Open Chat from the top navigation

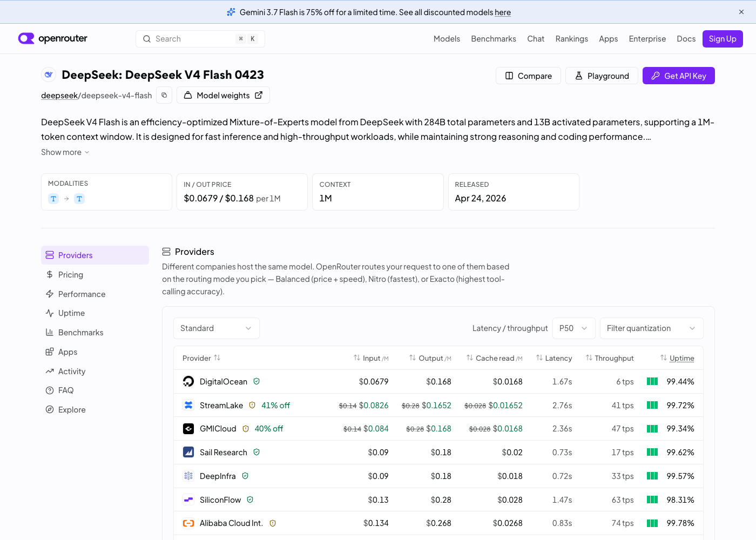click(x=536, y=39)
